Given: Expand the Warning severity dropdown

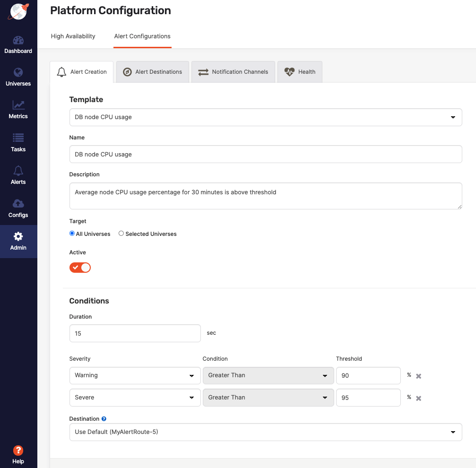Looking at the screenshot, I should tap(135, 375).
